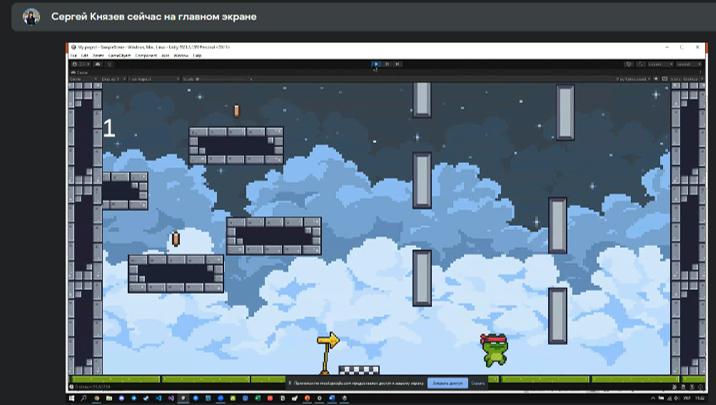
Task: Toggle the Pause button in toolbar
Action: click(387, 64)
